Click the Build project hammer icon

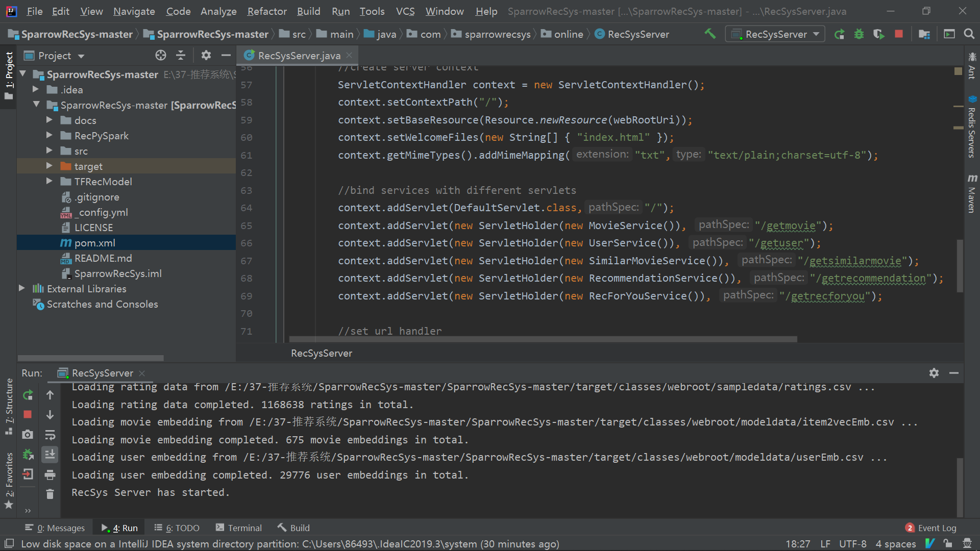pyautogui.click(x=710, y=34)
